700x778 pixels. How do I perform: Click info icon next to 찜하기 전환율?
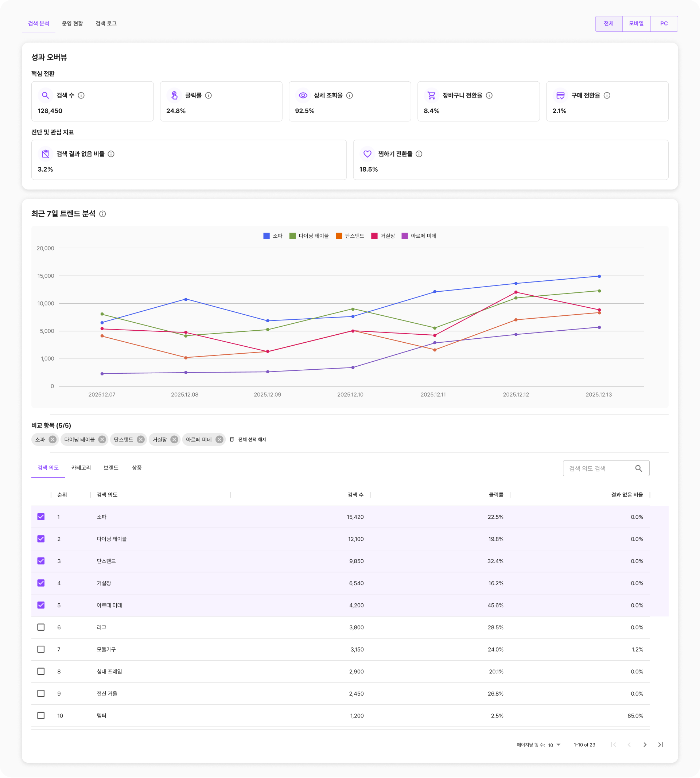pyautogui.click(x=419, y=154)
